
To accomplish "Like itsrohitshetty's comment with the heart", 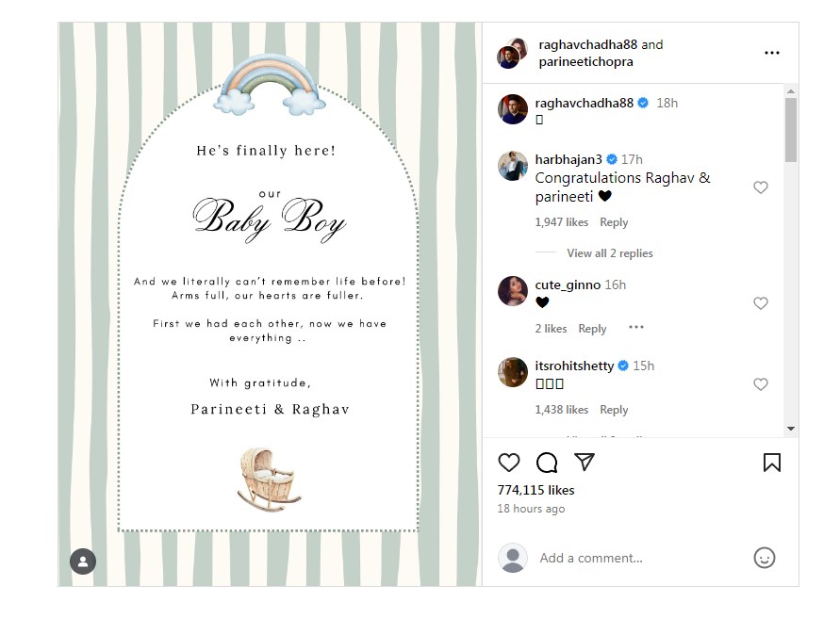I will coord(760,384).
